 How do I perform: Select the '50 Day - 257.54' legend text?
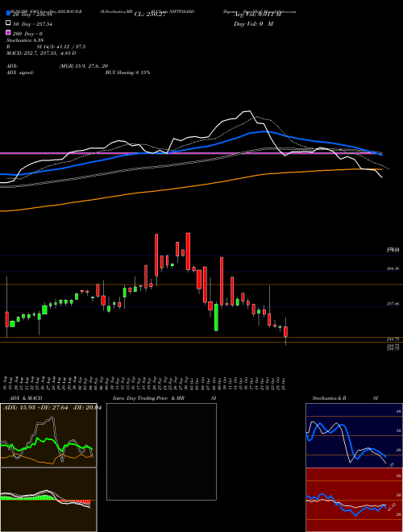click(33, 24)
